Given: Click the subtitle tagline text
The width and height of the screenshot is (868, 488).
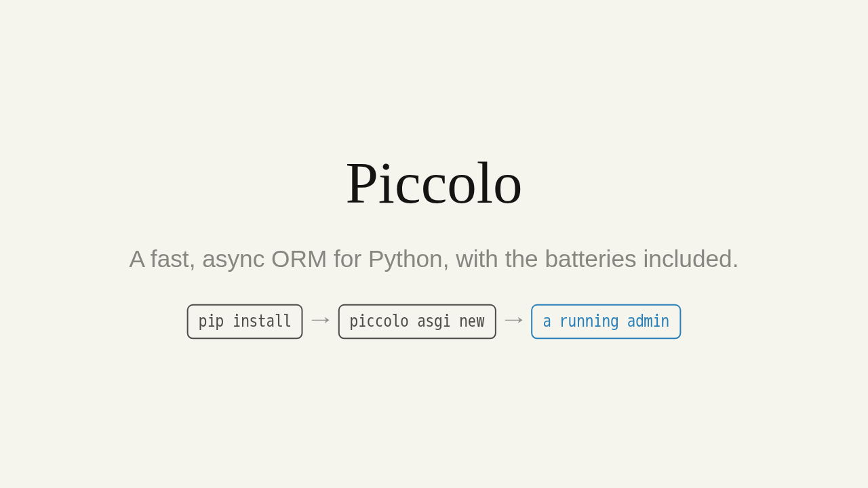Looking at the screenshot, I should [x=434, y=259].
